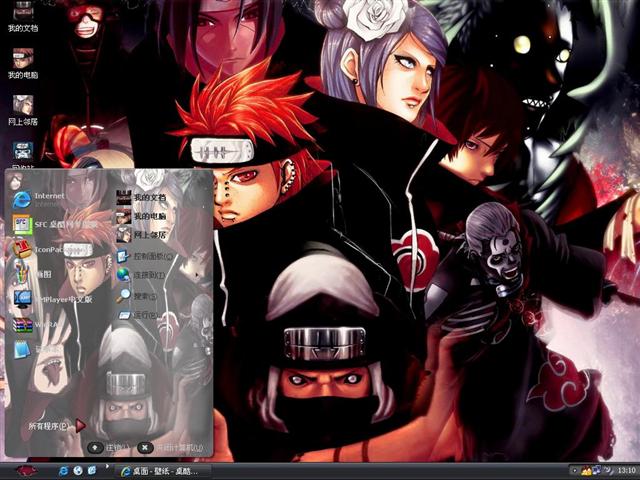This screenshot has width=640, height=480.
Task: Open 我的文档 in Start menu right column
Action: 150,197
